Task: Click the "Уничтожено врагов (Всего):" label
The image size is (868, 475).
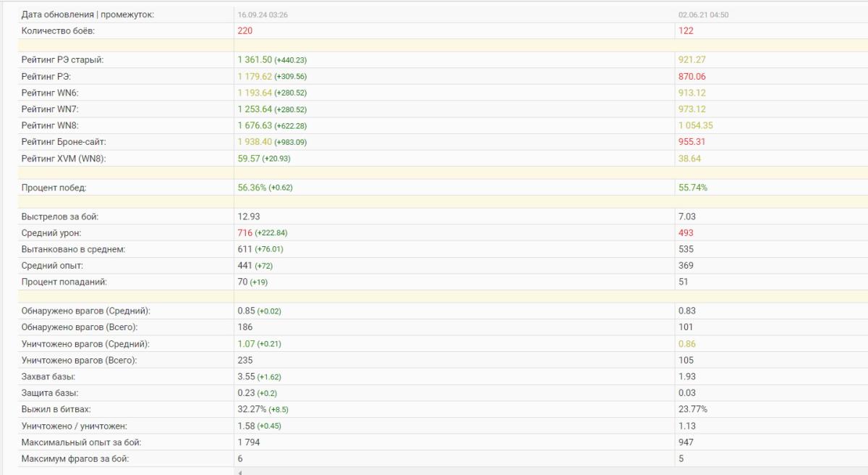Action: tap(79, 360)
